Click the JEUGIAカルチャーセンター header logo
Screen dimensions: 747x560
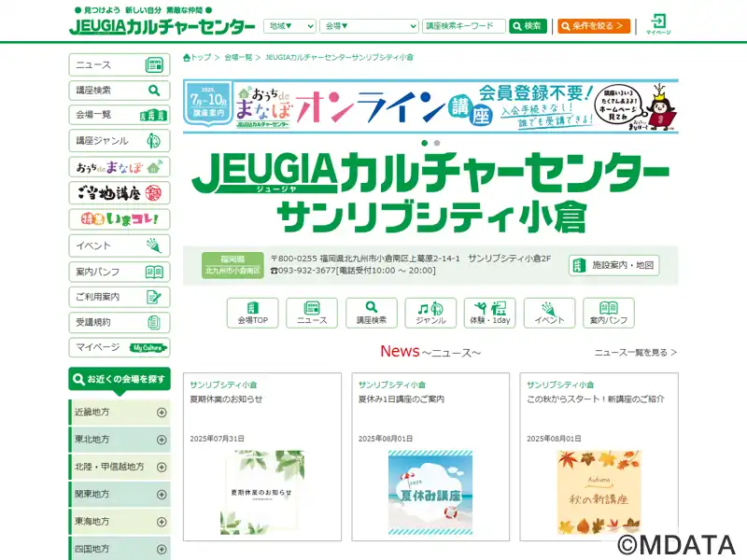click(x=162, y=26)
